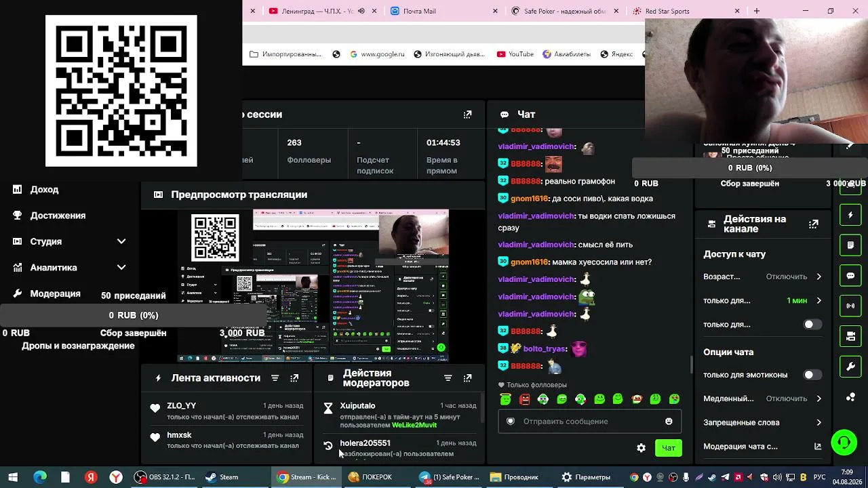Open Запрещенные слова settings
868x488 pixels.
(763, 422)
